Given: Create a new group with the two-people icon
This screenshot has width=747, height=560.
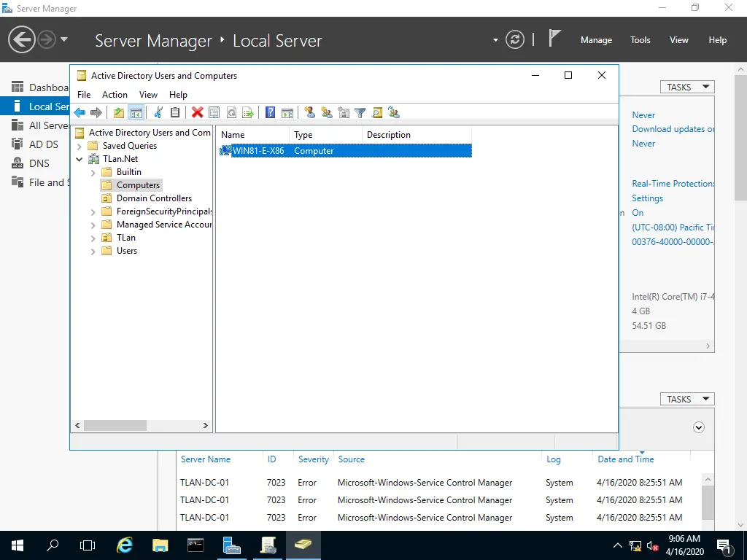Looking at the screenshot, I should pos(327,113).
